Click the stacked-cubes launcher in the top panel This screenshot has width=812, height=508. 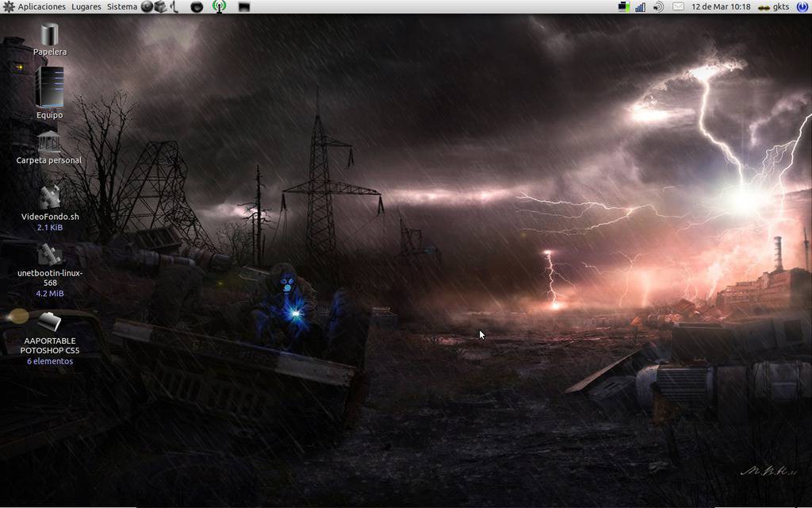pos(160,6)
